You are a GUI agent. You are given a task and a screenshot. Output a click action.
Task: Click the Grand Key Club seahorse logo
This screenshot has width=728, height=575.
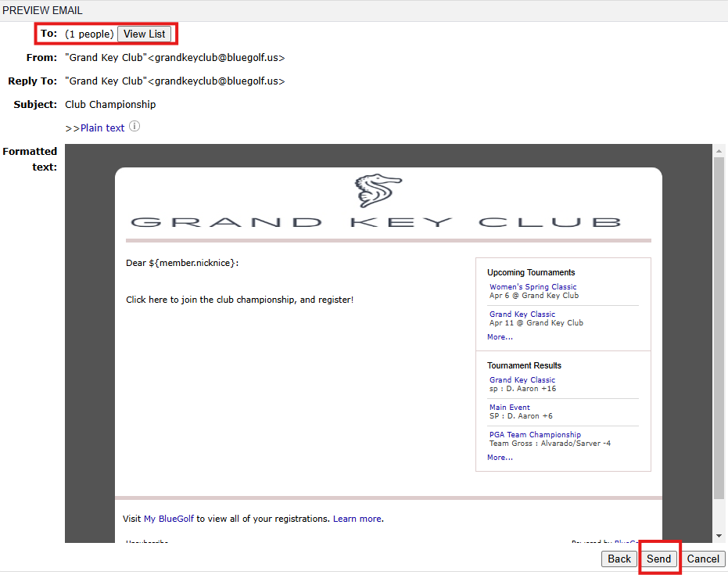pos(378,190)
